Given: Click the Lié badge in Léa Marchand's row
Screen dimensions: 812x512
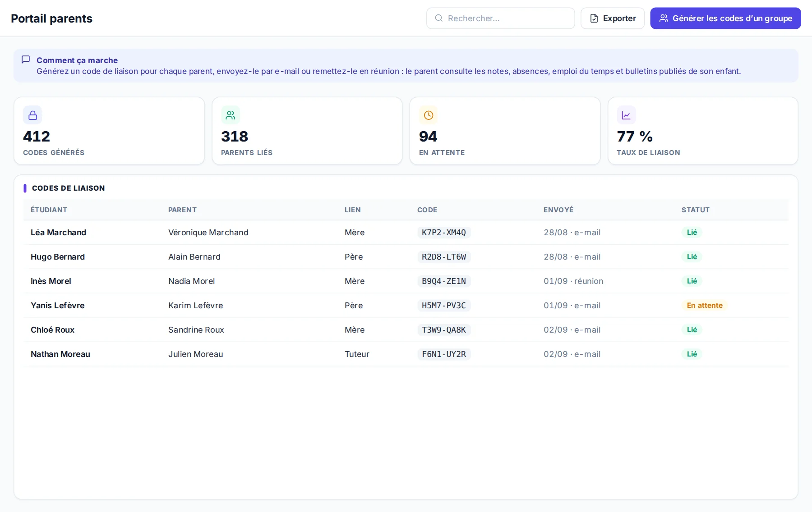Looking at the screenshot, I should tap(692, 233).
